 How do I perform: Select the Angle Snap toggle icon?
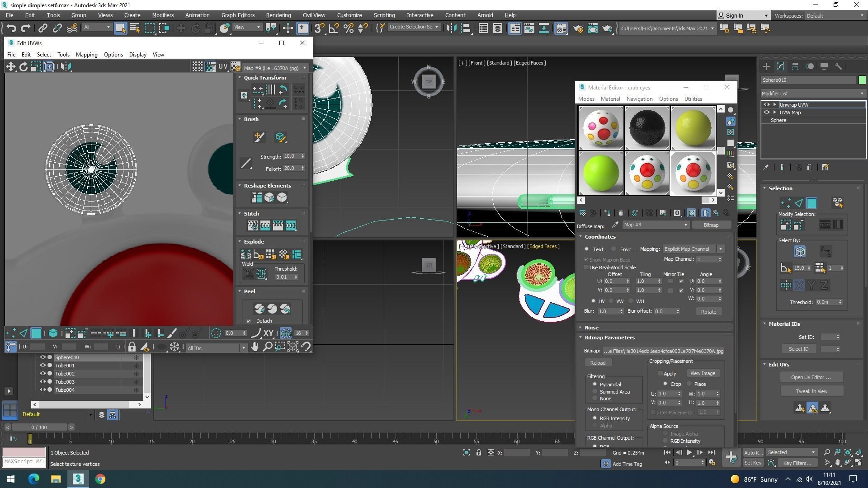point(334,28)
